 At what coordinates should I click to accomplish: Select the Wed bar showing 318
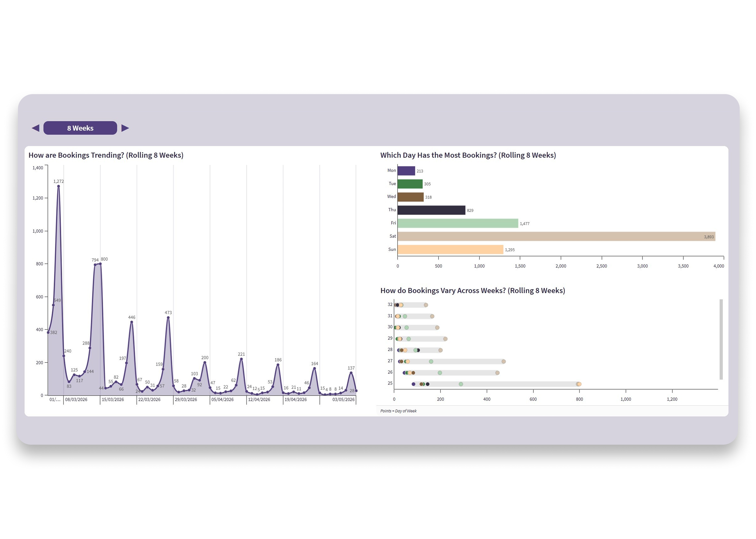[x=410, y=197]
